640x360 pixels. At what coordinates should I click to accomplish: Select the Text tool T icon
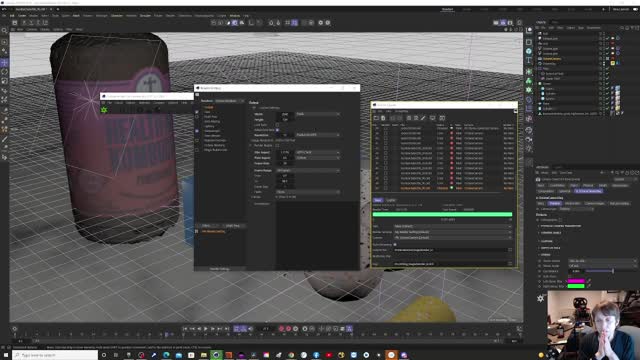coord(529,60)
